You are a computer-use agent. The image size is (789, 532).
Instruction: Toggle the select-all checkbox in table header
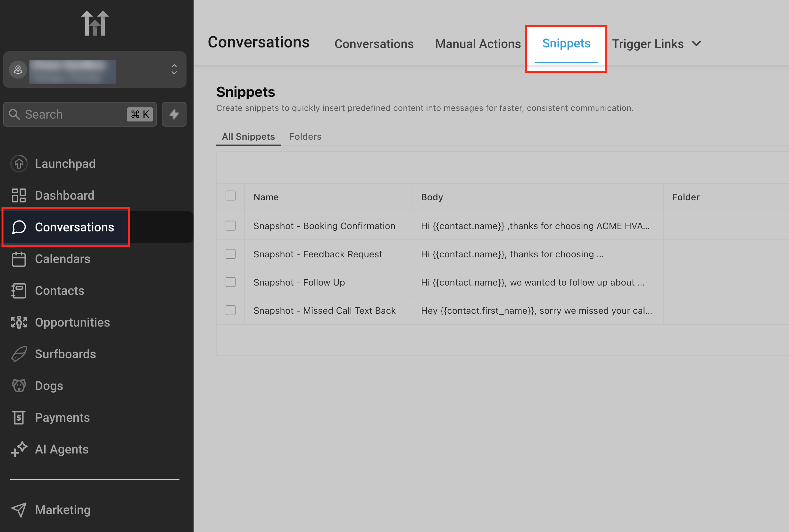(x=231, y=196)
